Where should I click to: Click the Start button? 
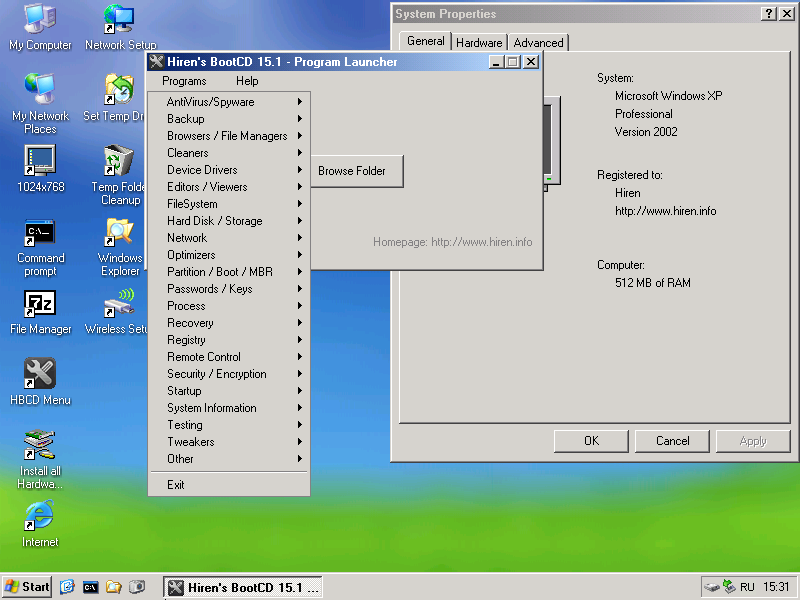(x=27, y=587)
